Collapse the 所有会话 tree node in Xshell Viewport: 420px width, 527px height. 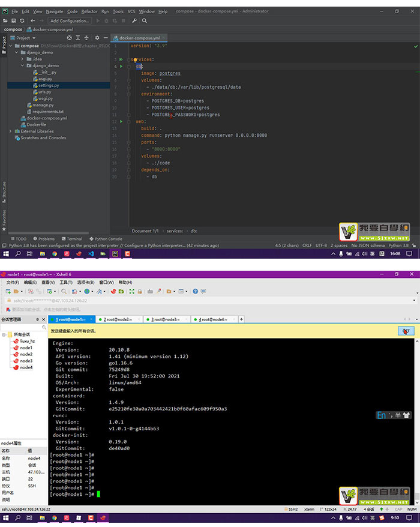pos(4,334)
